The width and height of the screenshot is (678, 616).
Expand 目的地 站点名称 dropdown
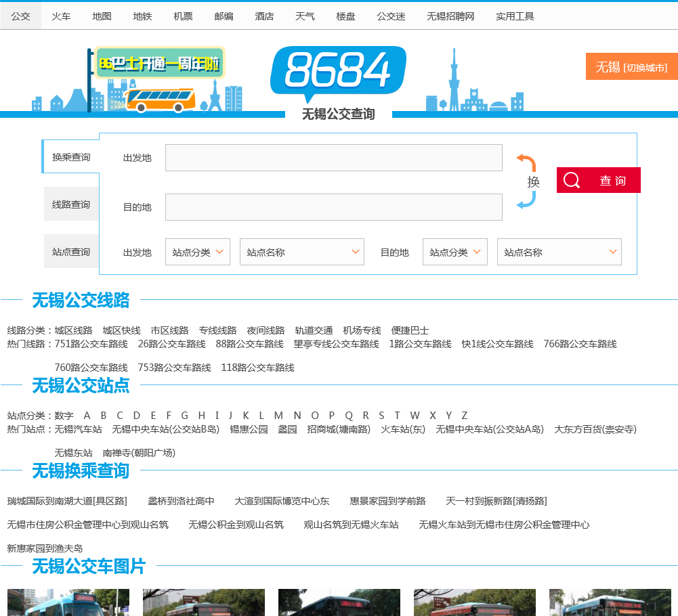tap(559, 252)
